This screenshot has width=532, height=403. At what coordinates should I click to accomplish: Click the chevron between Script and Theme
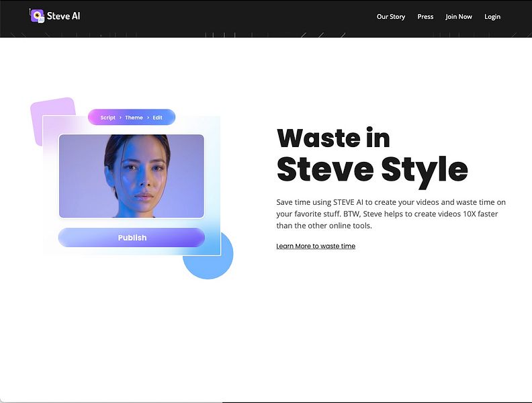120,118
